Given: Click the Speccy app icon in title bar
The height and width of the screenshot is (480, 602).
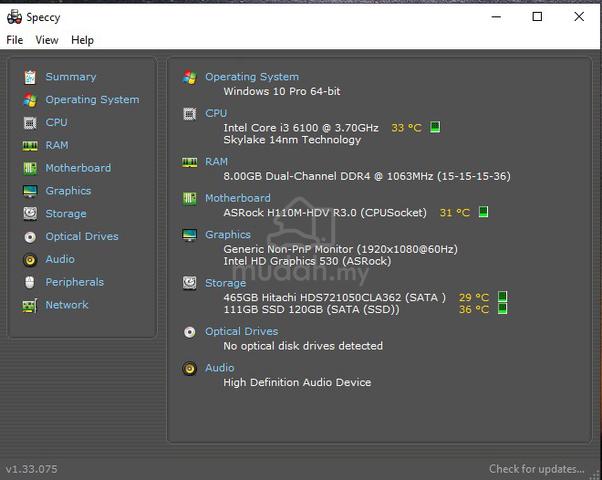Looking at the screenshot, I should pos(15,17).
